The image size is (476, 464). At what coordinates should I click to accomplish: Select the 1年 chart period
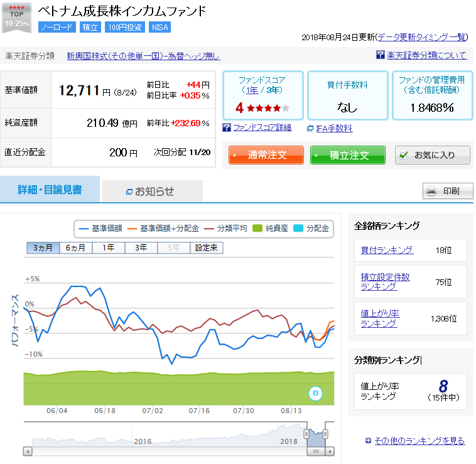click(109, 248)
